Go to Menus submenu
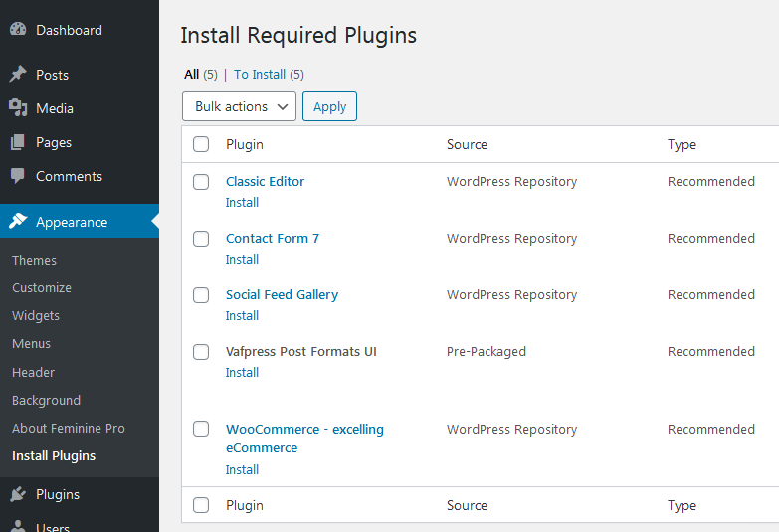This screenshot has height=532, width=779. click(31, 343)
